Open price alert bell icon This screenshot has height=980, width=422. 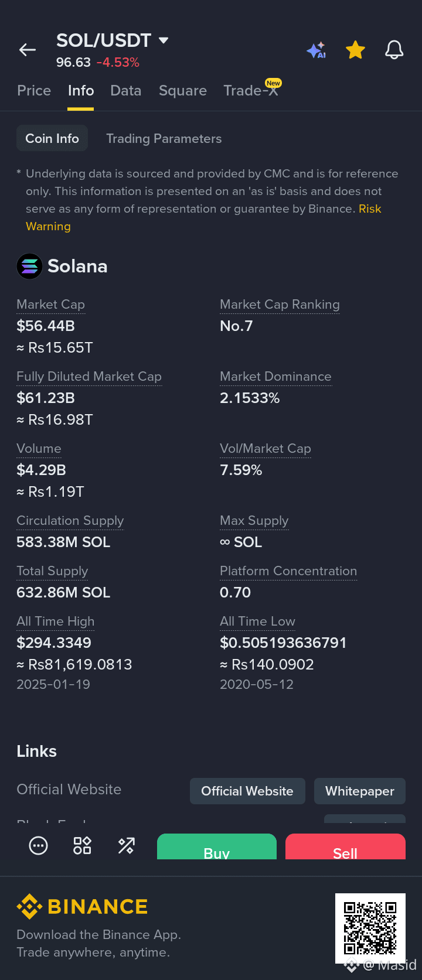[394, 50]
